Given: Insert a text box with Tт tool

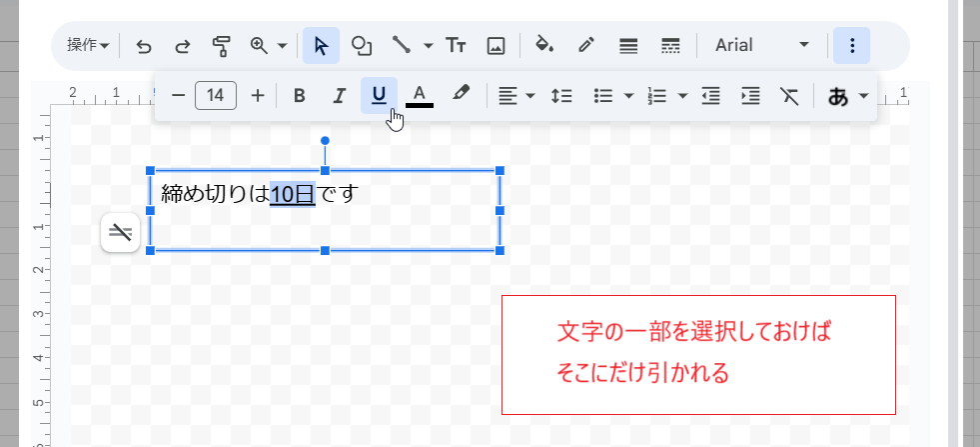Looking at the screenshot, I should tap(456, 45).
